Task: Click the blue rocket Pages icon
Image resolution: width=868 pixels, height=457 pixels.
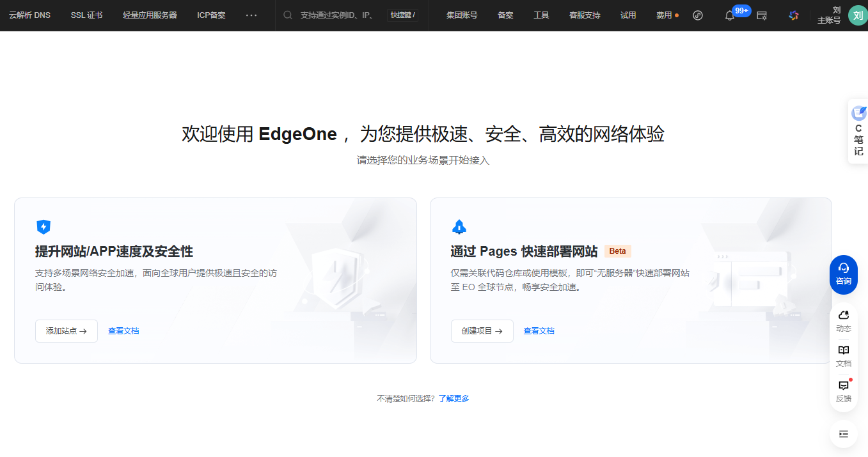Action: click(459, 226)
